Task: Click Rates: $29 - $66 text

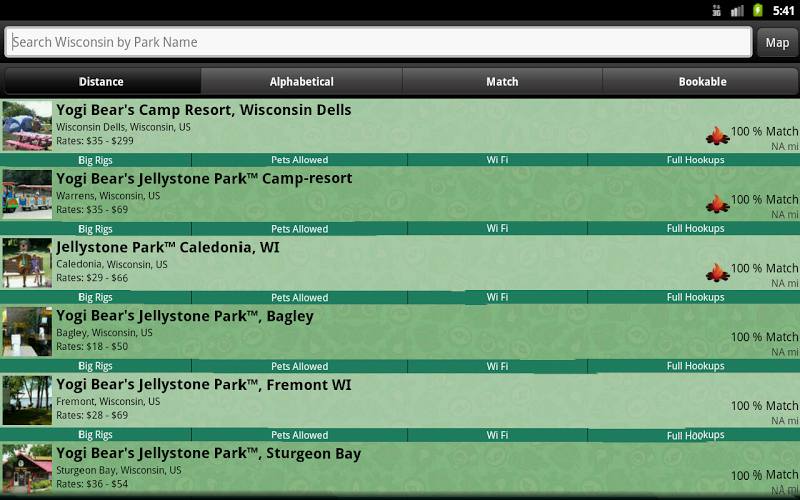Action: point(92,278)
